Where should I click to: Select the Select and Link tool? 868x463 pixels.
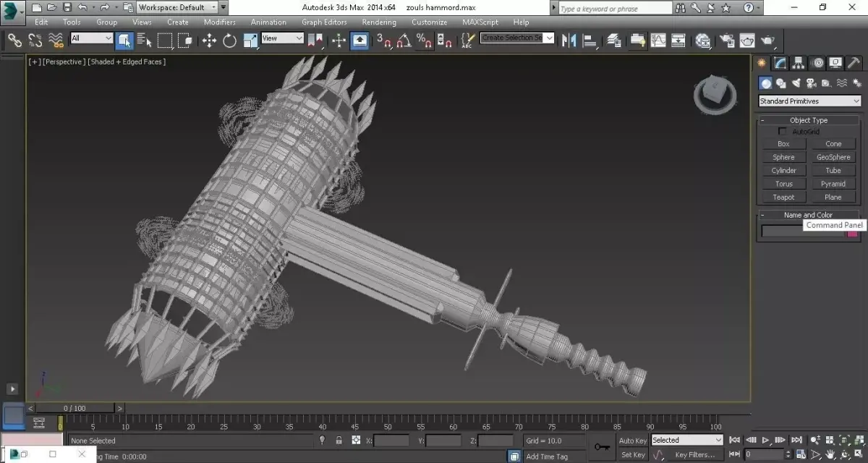pos(14,41)
